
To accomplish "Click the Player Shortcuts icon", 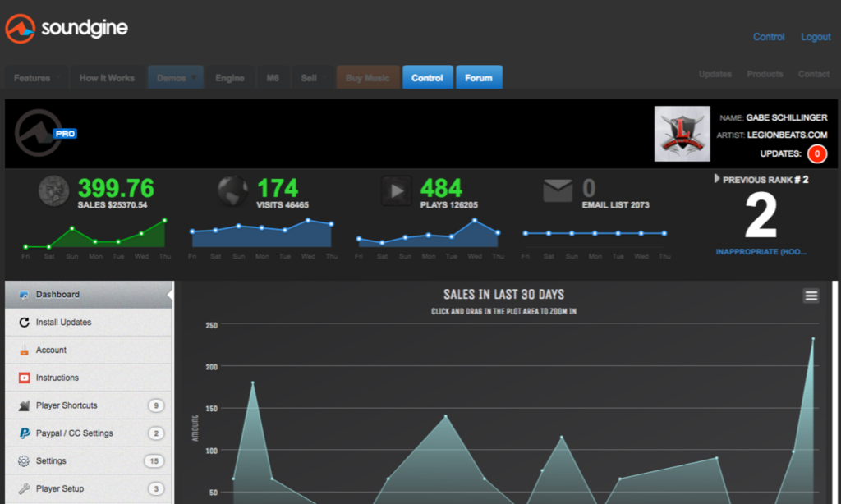I will click(x=24, y=405).
